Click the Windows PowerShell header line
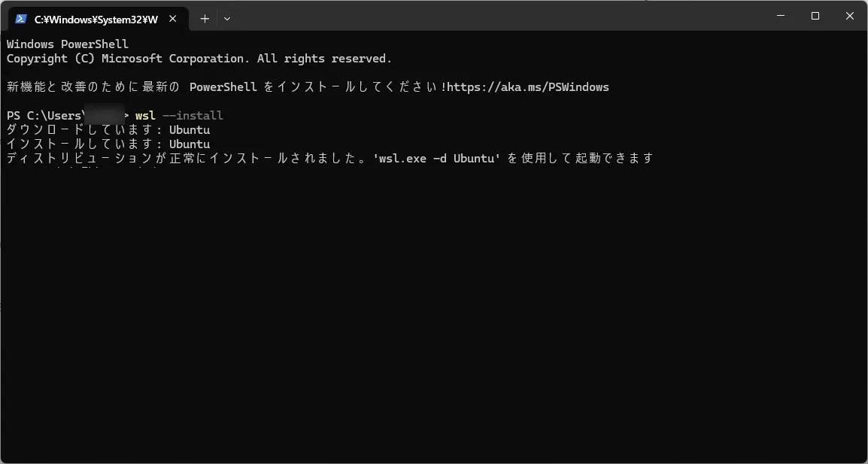Image resolution: width=868 pixels, height=464 pixels. coord(68,44)
